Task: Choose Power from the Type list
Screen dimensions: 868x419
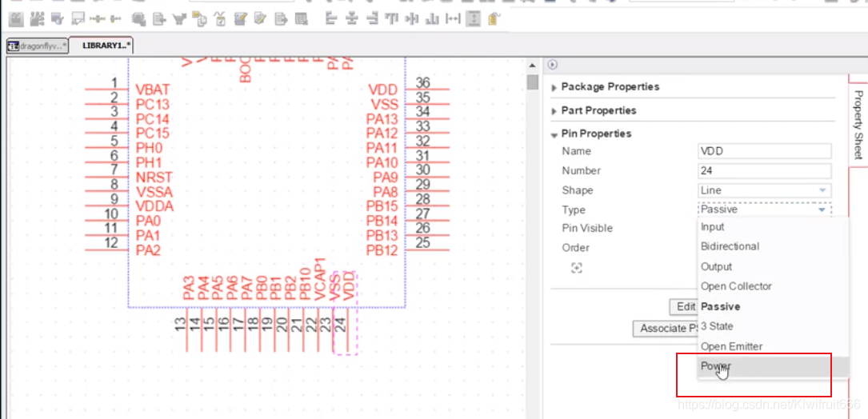Action: 716,366
